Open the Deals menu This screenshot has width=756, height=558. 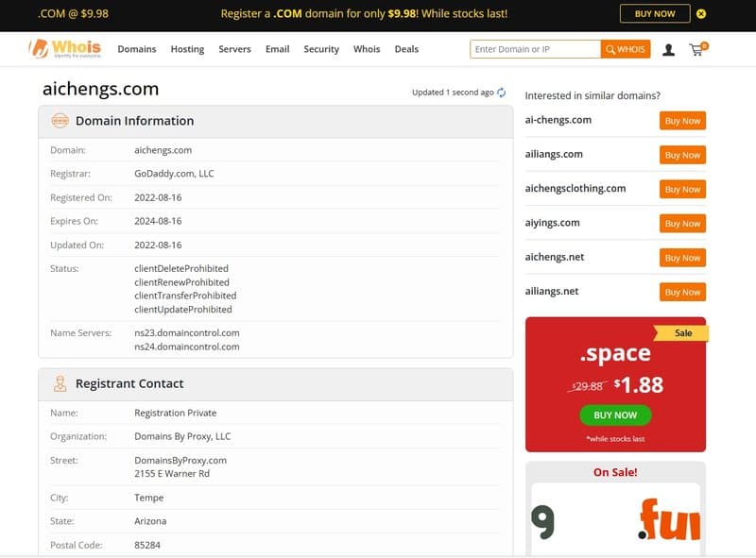pyautogui.click(x=406, y=49)
